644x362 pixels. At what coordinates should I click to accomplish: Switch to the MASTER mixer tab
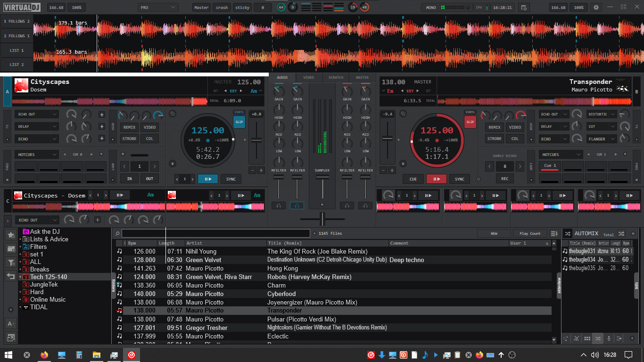point(362,78)
